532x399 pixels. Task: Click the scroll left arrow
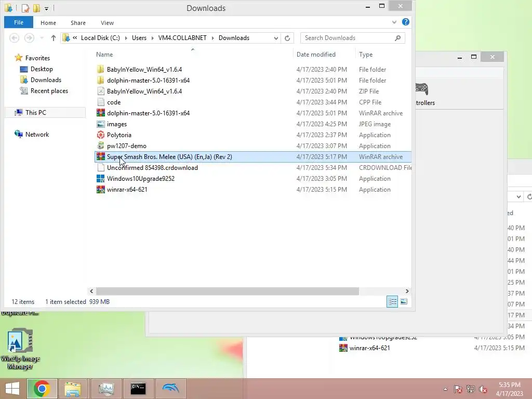coord(91,291)
